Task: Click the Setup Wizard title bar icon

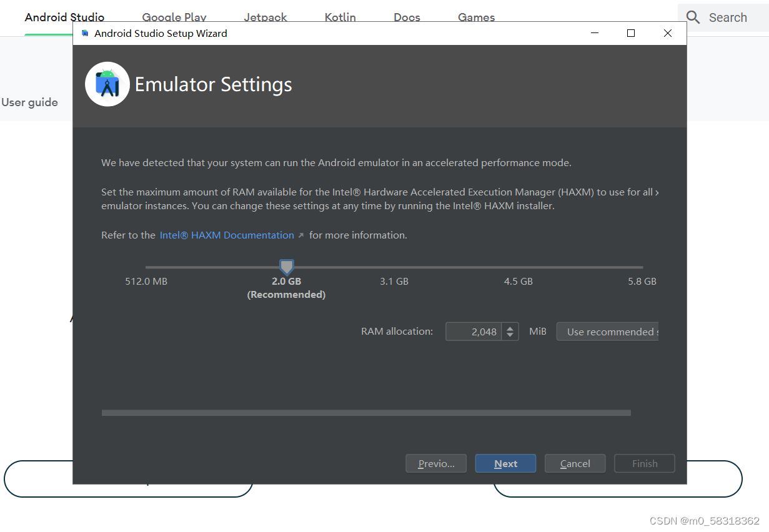Action: (x=85, y=34)
